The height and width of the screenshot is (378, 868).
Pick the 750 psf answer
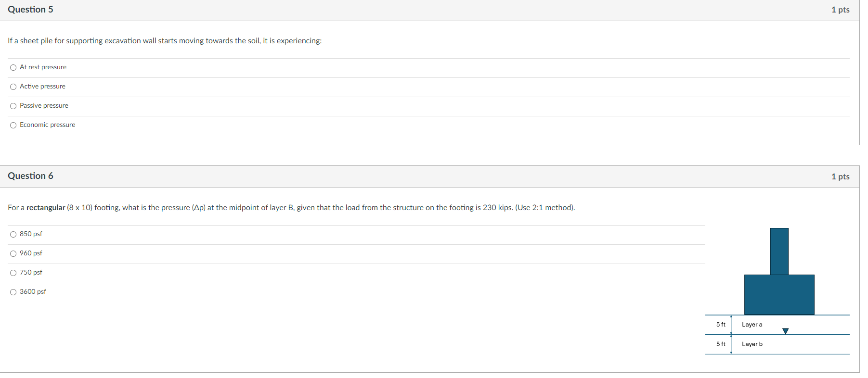click(x=13, y=273)
